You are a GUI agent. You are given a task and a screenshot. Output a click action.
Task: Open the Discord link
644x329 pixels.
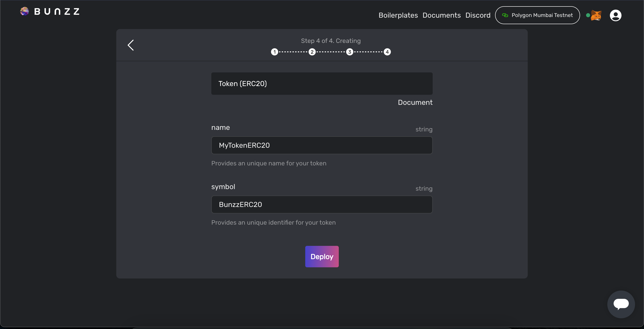(x=478, y=15)
